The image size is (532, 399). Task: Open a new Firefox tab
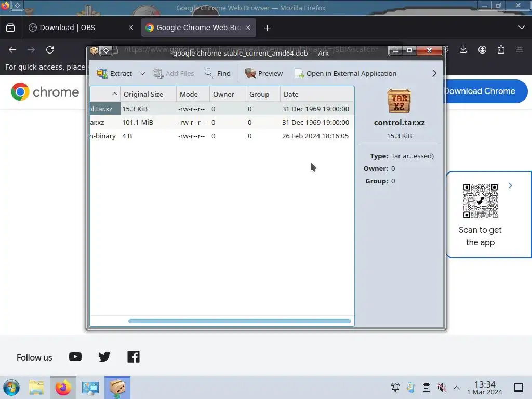(x=268, y=28)
